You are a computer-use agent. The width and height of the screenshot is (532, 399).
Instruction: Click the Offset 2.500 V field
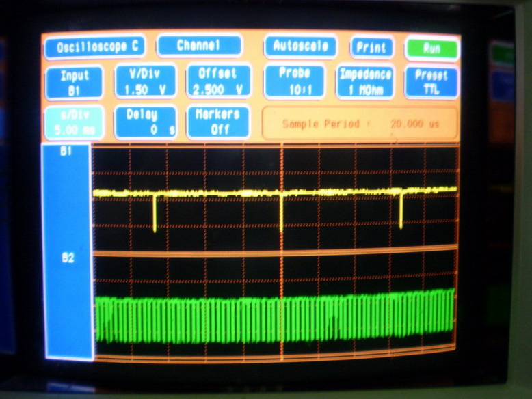(x=219, y=82)
